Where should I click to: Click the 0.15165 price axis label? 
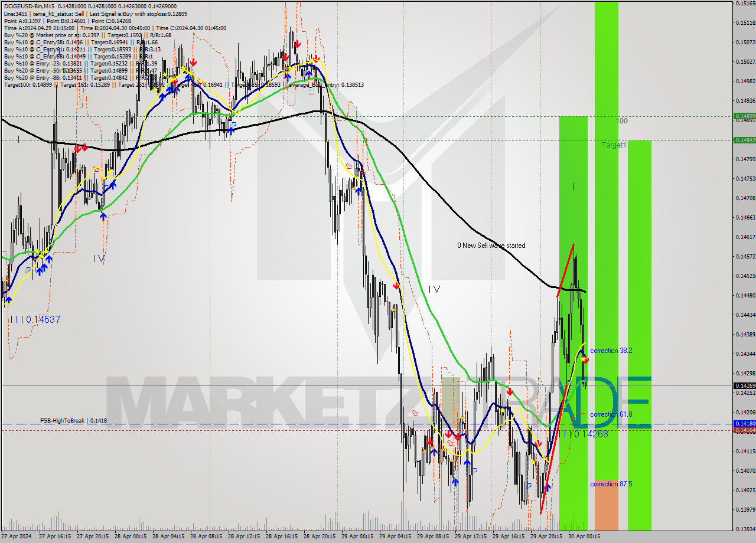pos(745,4)
